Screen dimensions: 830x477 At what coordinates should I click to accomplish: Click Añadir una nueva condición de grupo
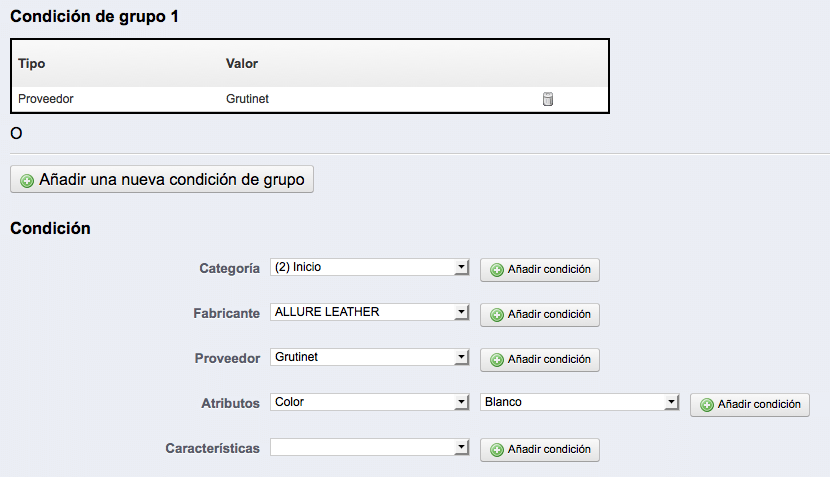(x=162, y=179)
